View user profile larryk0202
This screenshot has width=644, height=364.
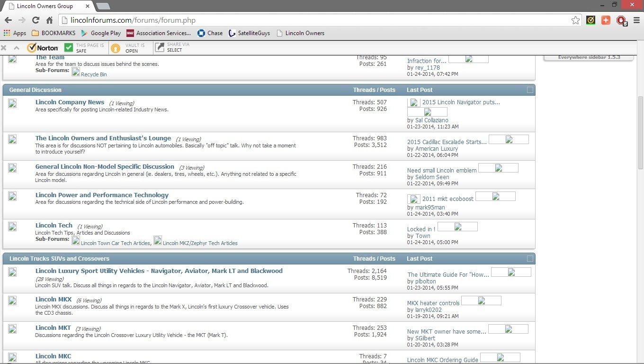(429, 309)
